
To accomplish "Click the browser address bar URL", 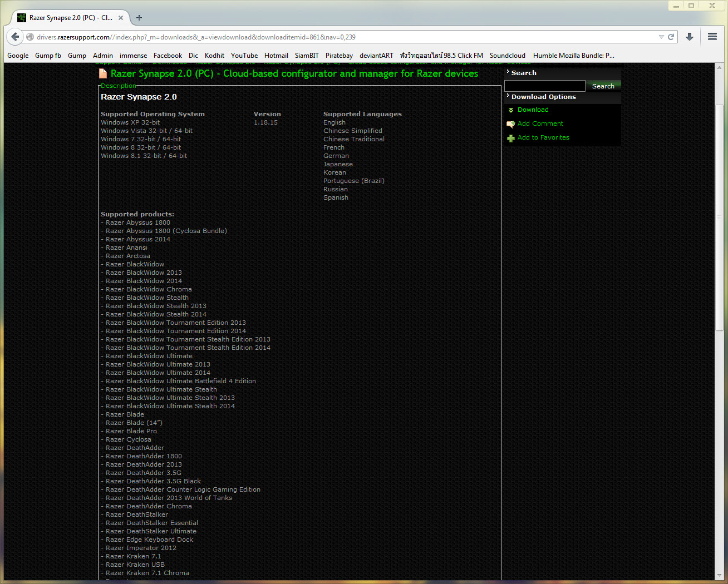I will coord(196,37).
